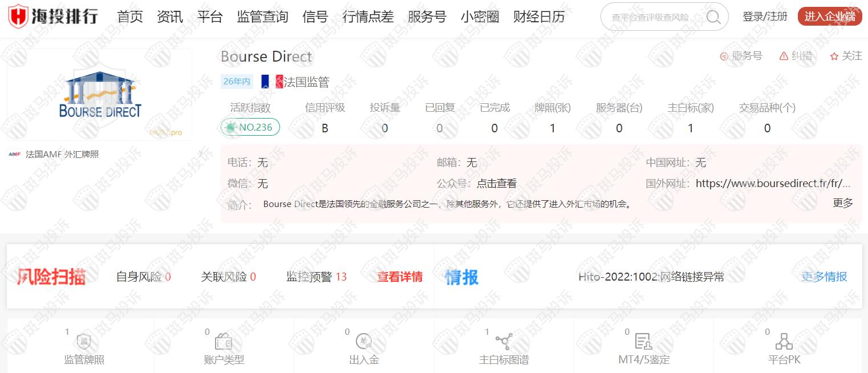Click the activity index NO.236 badge

click(250, 127)
